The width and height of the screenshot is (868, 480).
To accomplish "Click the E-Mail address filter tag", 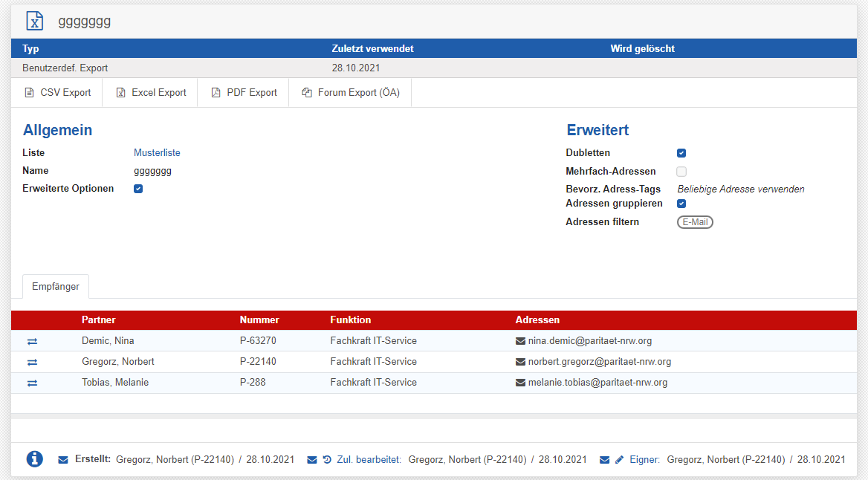I will (x=695, y=222).
